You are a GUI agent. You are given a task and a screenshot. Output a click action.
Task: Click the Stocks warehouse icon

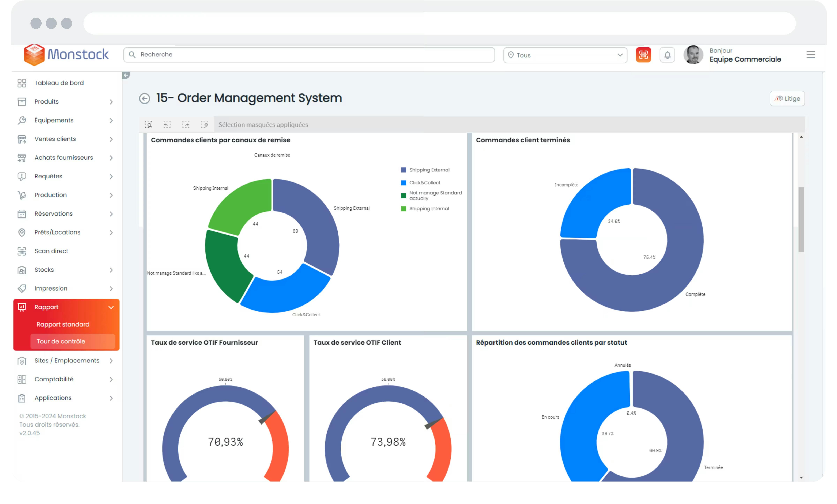tap(22, 270)
